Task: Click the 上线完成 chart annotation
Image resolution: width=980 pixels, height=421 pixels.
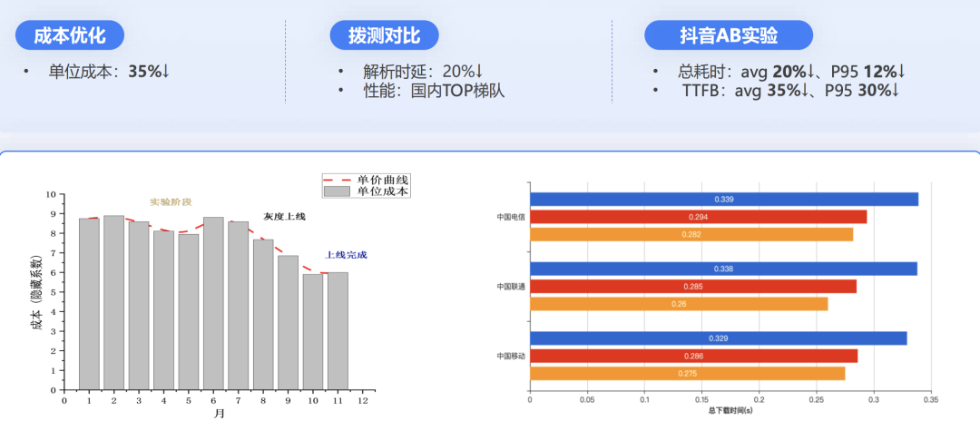Action: point(347,256)
